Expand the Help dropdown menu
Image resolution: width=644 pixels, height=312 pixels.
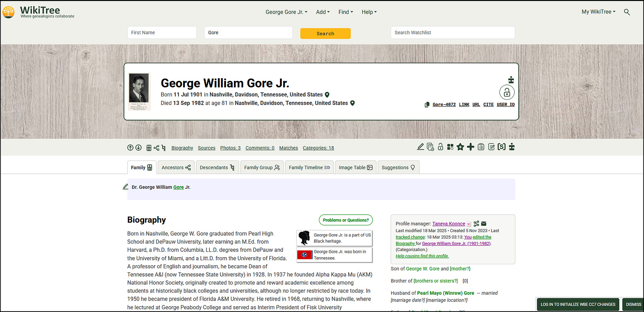[369, 12]
